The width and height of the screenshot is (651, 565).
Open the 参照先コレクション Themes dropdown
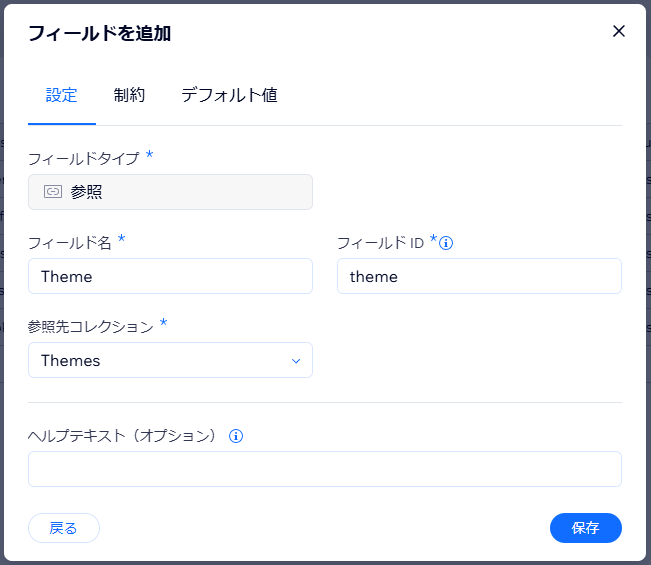(x=170, y=360)
